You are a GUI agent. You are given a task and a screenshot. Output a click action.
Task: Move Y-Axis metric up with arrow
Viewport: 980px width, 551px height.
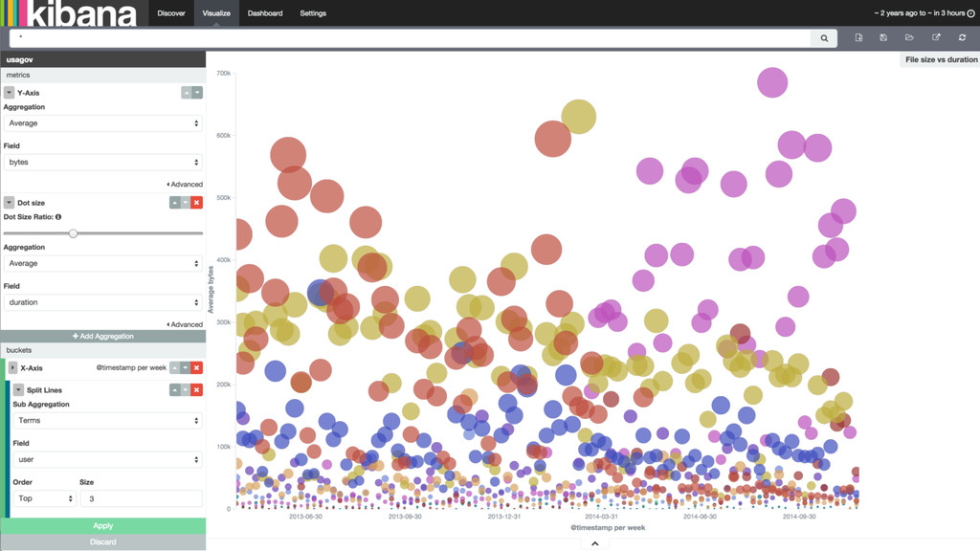[x=187, y=93]
